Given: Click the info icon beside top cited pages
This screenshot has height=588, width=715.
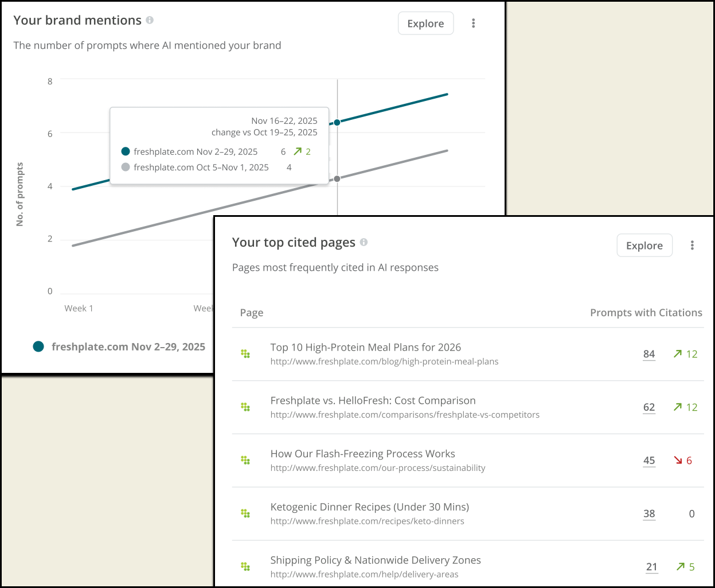Looking at the screenshot, I should point(364,243).
